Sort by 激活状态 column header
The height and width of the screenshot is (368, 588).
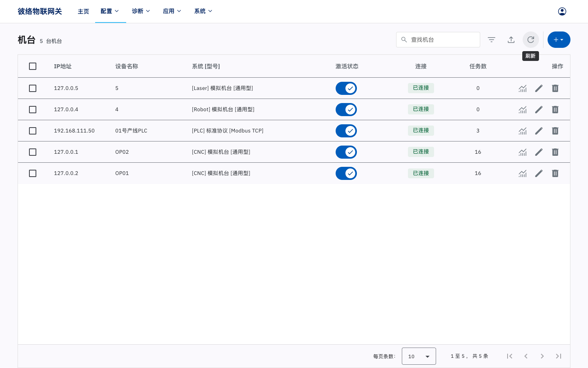tap(347, 66)
